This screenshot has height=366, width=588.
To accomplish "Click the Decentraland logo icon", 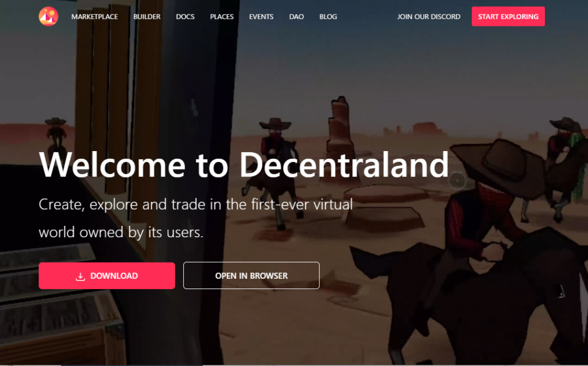I will pos(48,17).
